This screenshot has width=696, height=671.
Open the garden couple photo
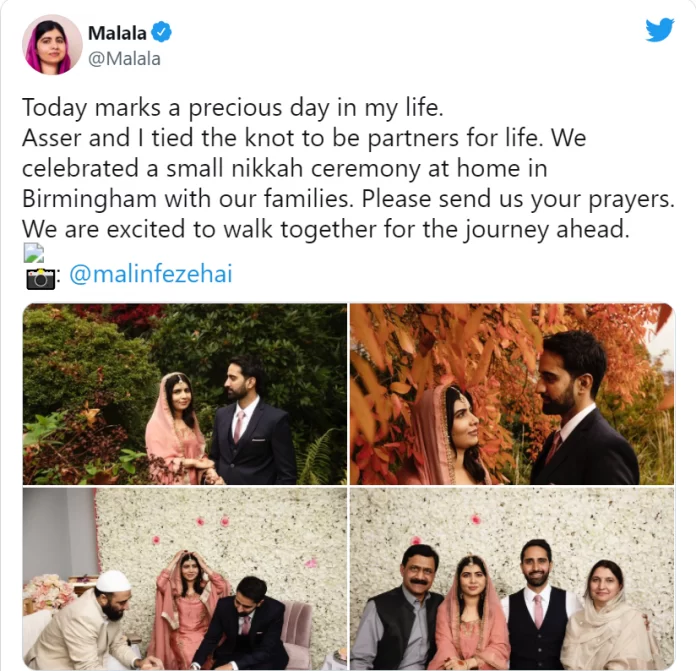pos(185,394)
